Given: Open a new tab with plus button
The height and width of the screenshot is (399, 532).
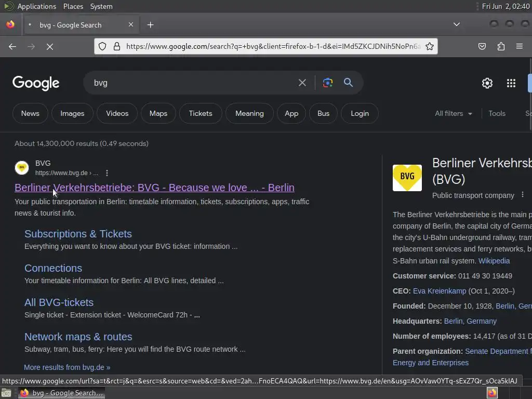Looking at the screenshot, I should coord(150,25).
